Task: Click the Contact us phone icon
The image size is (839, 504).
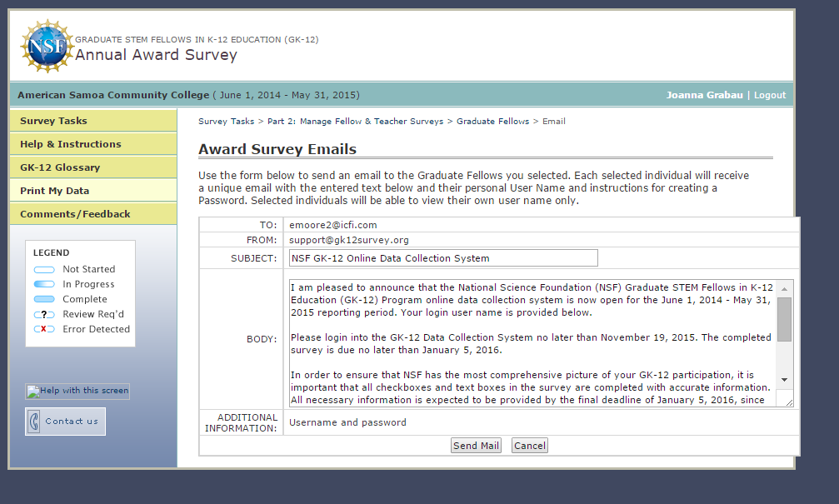Action: tap(34, 422)
